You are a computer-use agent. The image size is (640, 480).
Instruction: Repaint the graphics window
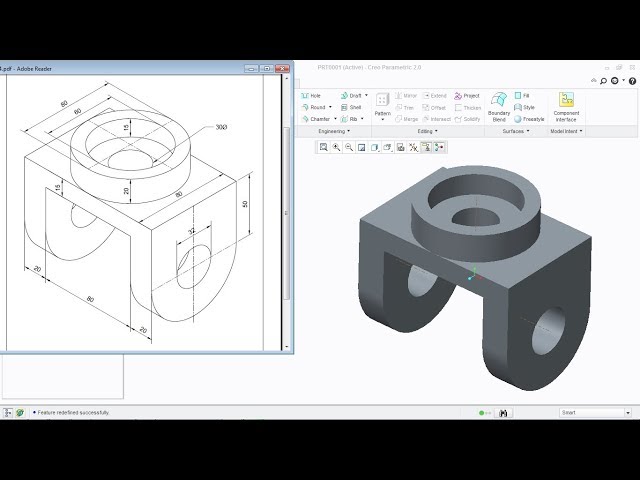(x=362, y=147)
